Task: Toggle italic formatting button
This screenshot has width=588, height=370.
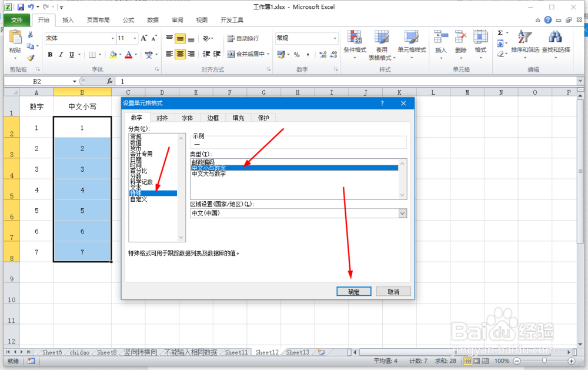Action: (x=61, y=55)
